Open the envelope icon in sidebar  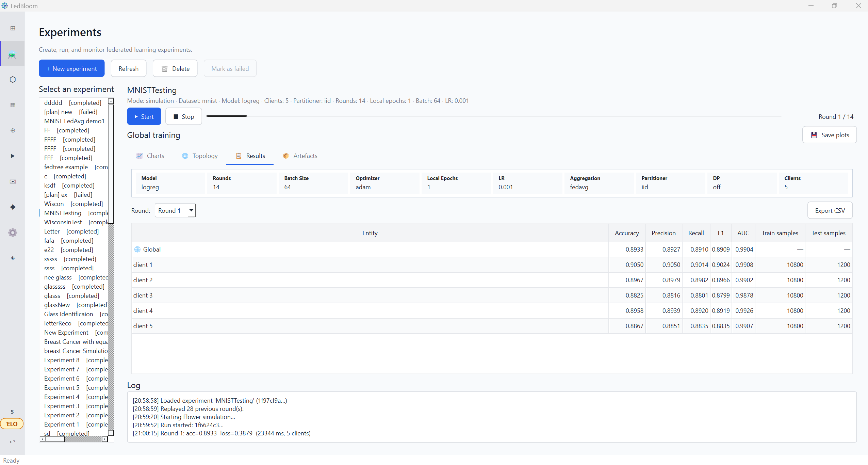[x=13, y=181]
